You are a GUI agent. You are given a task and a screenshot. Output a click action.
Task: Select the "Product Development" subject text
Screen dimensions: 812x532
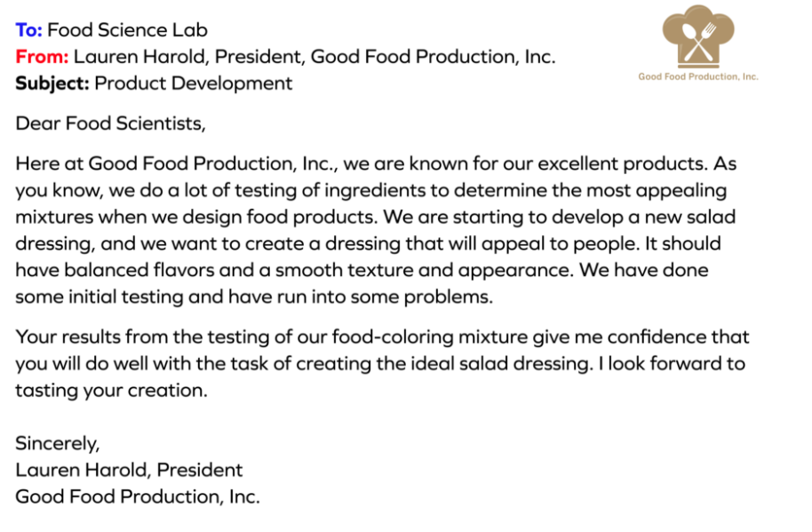(194, 83)
